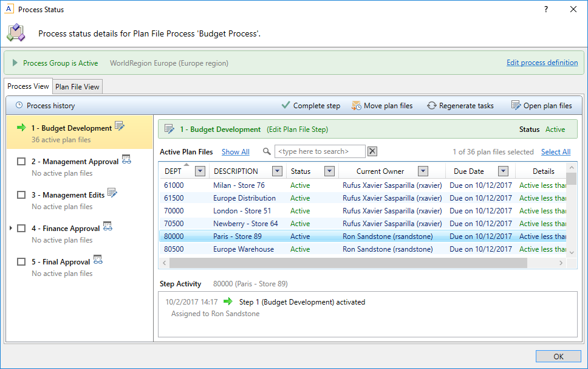Switch to the Plan File View tab
Image resolution: width=588 pixels, height=369 pixels.
point(77,87)
